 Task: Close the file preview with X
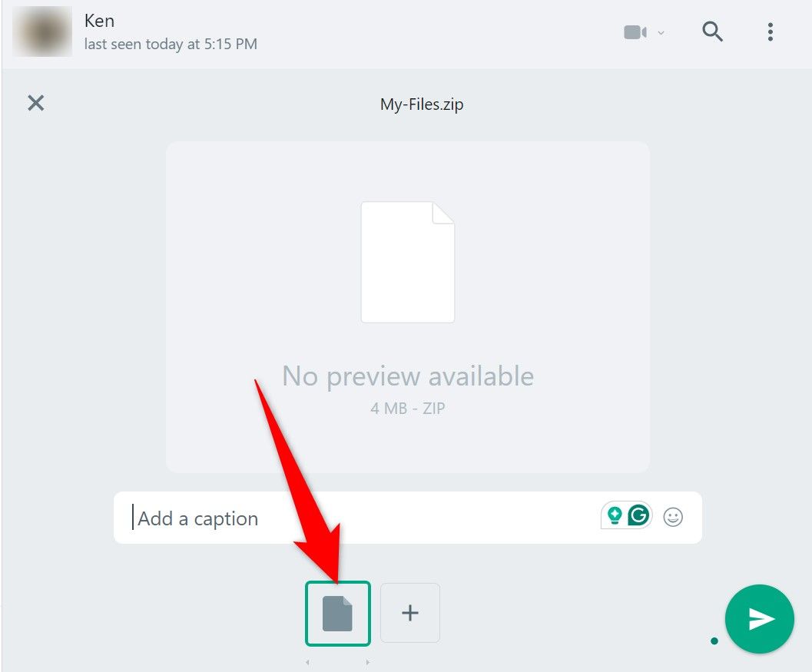[36, 103]
